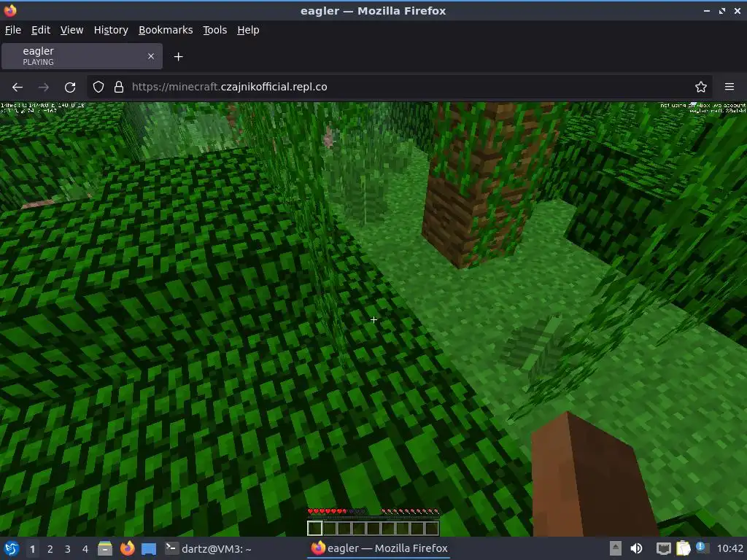Viewport: 747px width, 560px height.
Task: Open the History menu
Action: (111, 30)
